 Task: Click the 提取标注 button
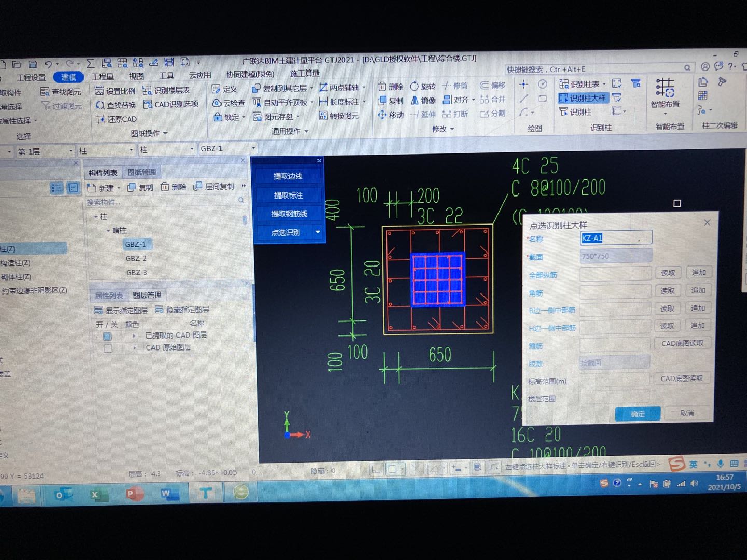(288, 195)
